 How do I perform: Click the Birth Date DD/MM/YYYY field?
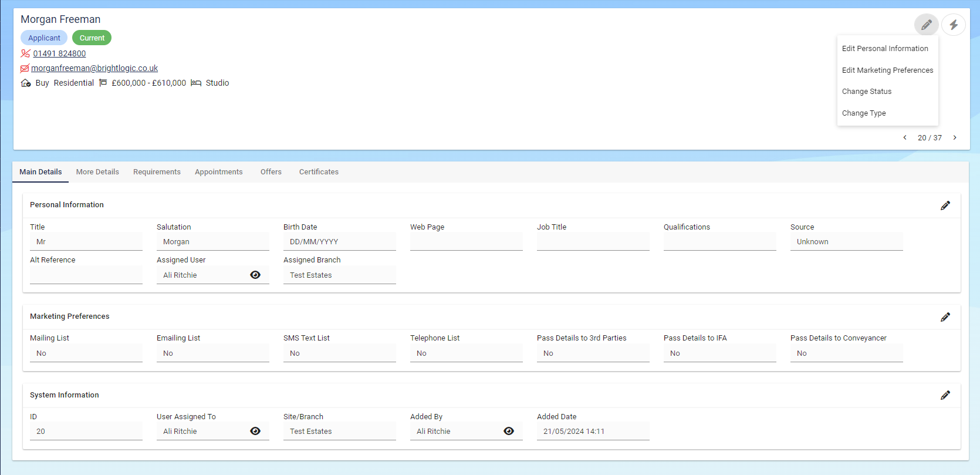340,242
